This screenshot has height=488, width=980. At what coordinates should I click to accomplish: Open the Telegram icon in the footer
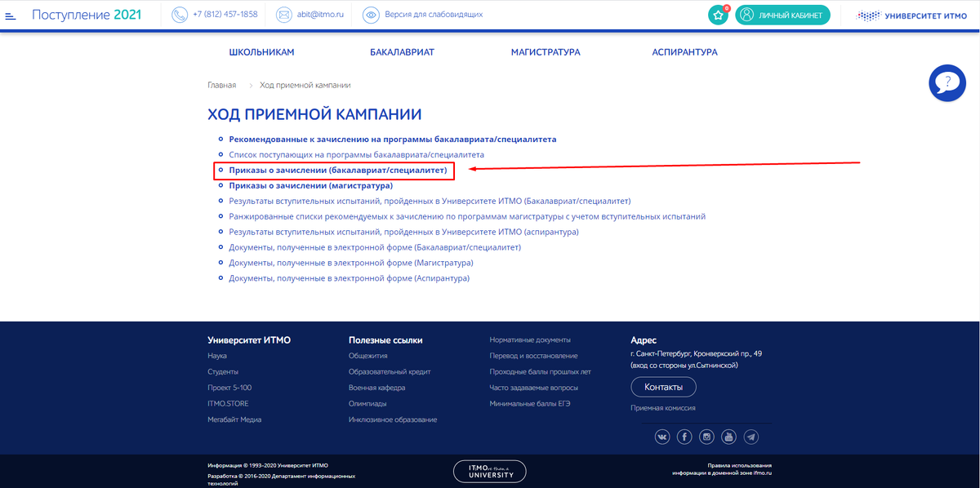coord(750,437)
